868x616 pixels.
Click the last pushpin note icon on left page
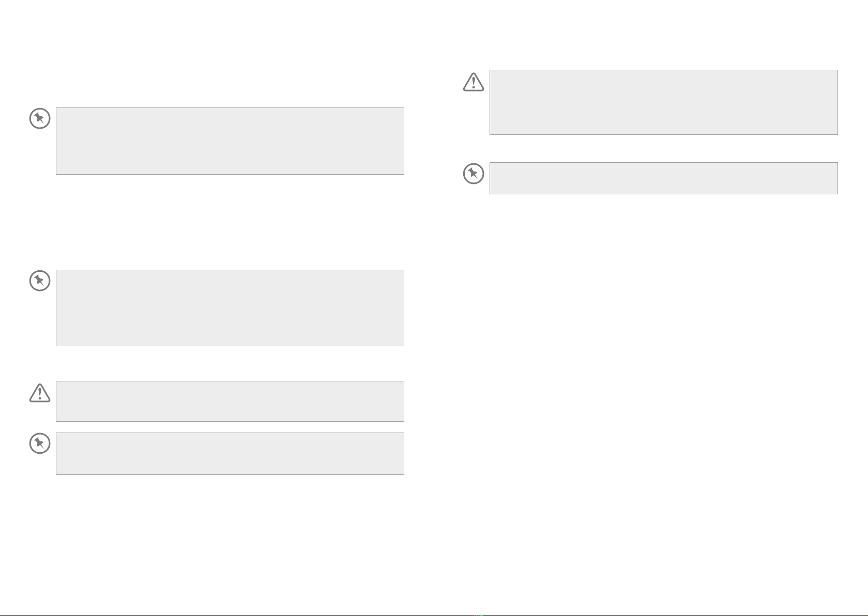pos(40,443)
